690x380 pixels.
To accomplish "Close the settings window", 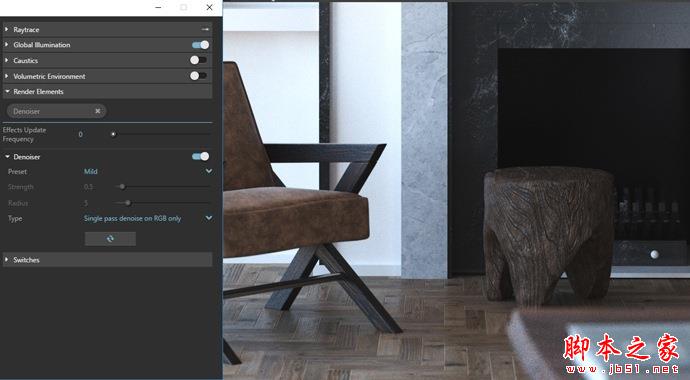I will point(209,7).
